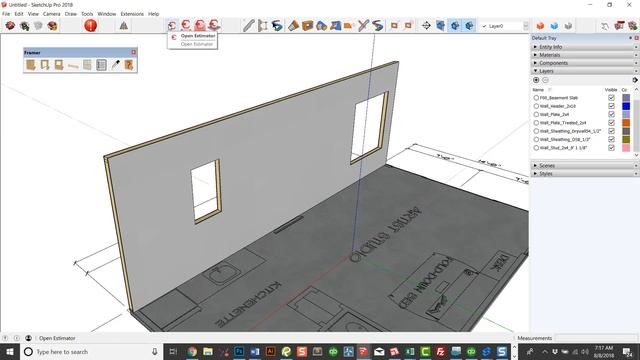Click third wall window icon in Framer toolbar
Viewport: 640px width, 360px height.
point(59,65)
